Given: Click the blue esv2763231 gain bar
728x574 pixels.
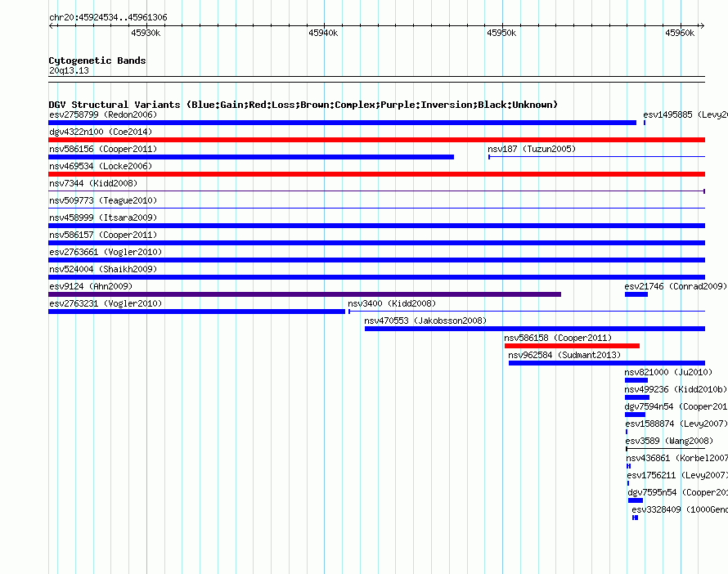Looking at the screenshot, I should tap(197, 312).
